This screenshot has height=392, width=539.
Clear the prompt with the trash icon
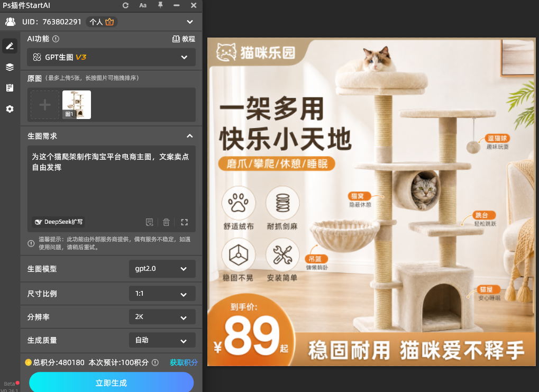click(x=166, y=222)
